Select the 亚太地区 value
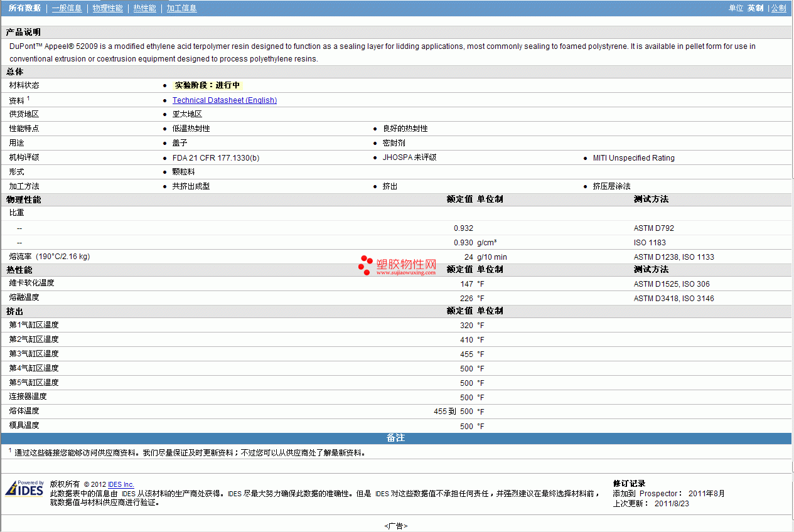794x532 pixels. coord(187,114)
